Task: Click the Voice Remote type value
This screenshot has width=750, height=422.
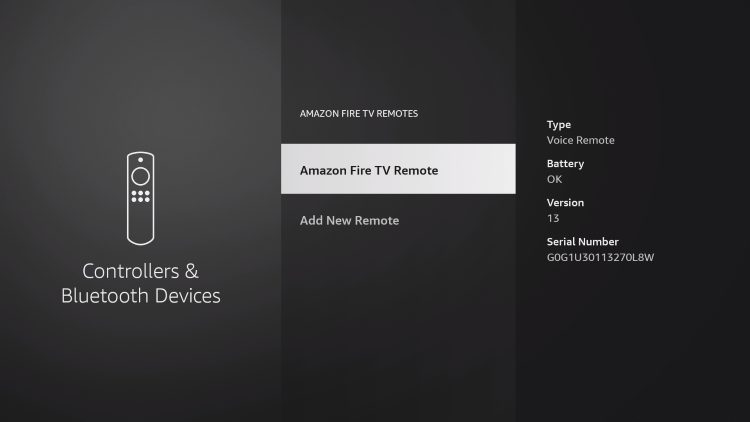Action: point(581,140)
